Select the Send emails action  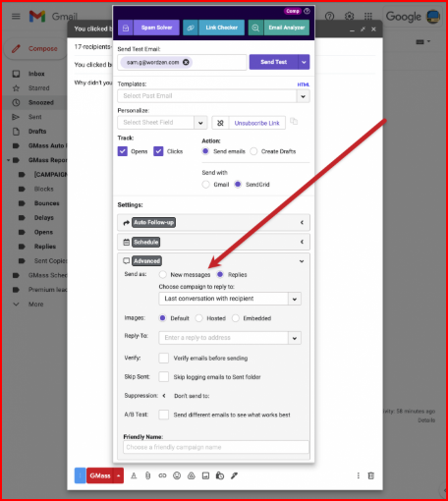coord(205,151)
